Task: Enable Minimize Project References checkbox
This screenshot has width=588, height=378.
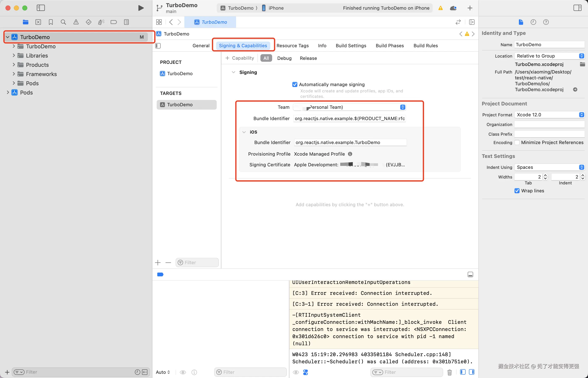Action: [x=517, y=142]
